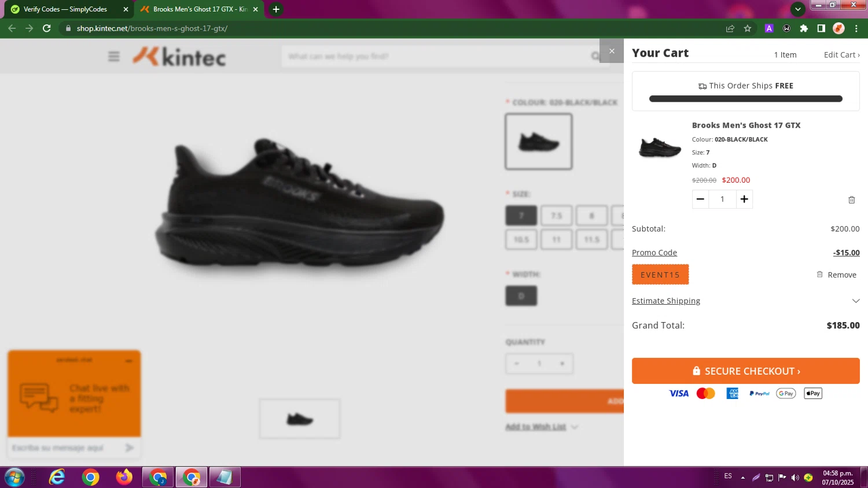Image resolution: width=868 pixels, height=488 pixels.
Task: Select shoe size 10.5
Action: (x=521, y=239)
